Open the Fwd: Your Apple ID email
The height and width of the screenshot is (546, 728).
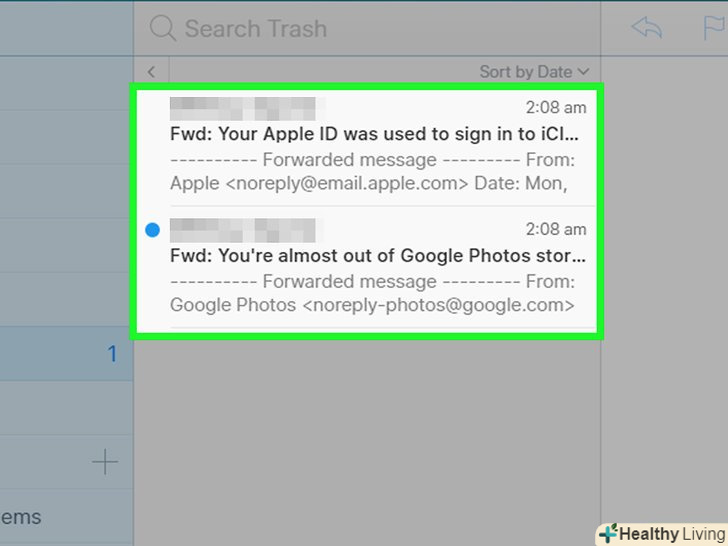[374, 134]
